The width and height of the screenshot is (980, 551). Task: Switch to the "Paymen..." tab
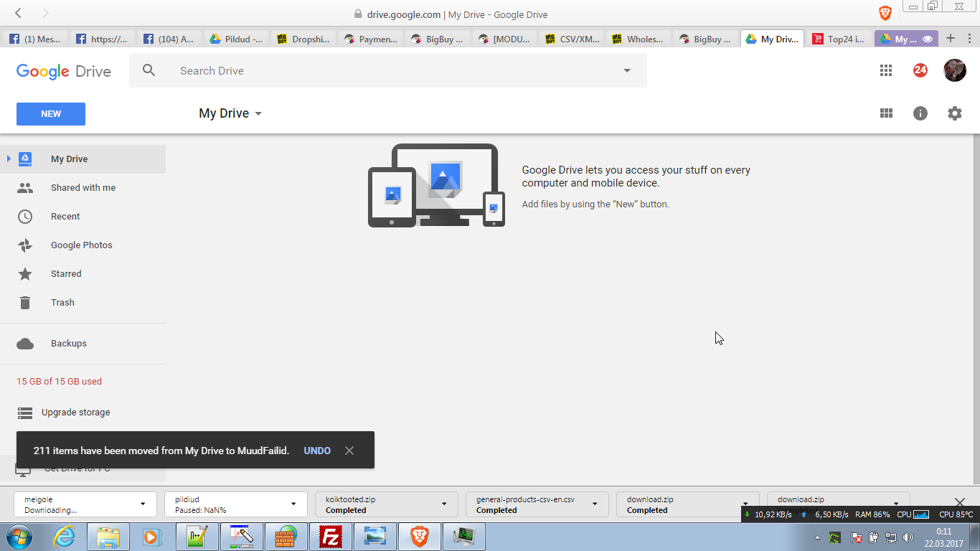pos(371,39)
